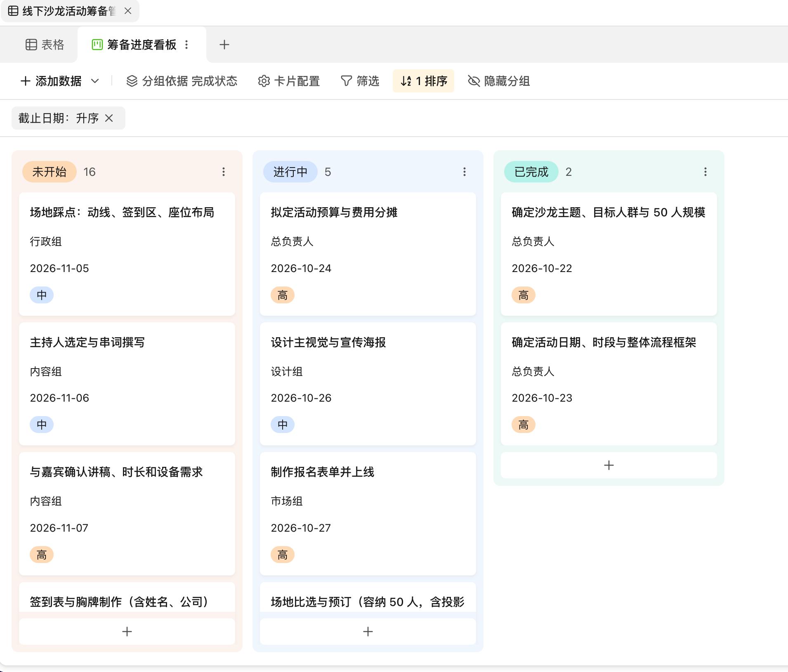Screen dimensions: 788x672
Task: Click the 未开始 status tag
Action: (50, 172)
